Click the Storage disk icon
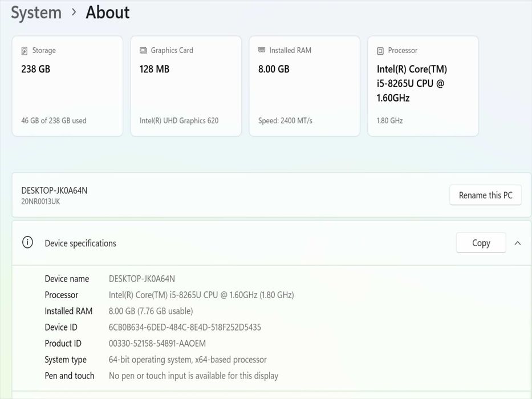 coord(25,51)
